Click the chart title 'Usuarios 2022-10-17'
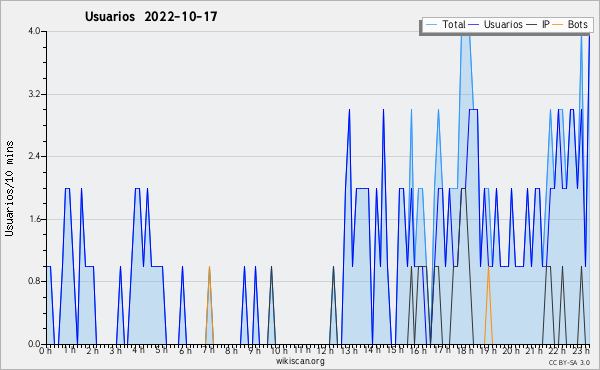 coord(151,16)
